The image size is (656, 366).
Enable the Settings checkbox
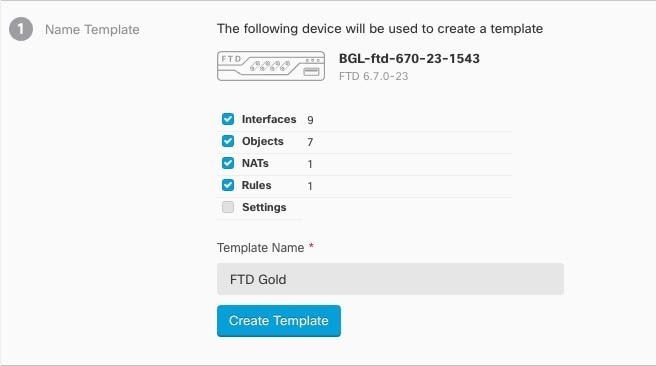point(228,207)
